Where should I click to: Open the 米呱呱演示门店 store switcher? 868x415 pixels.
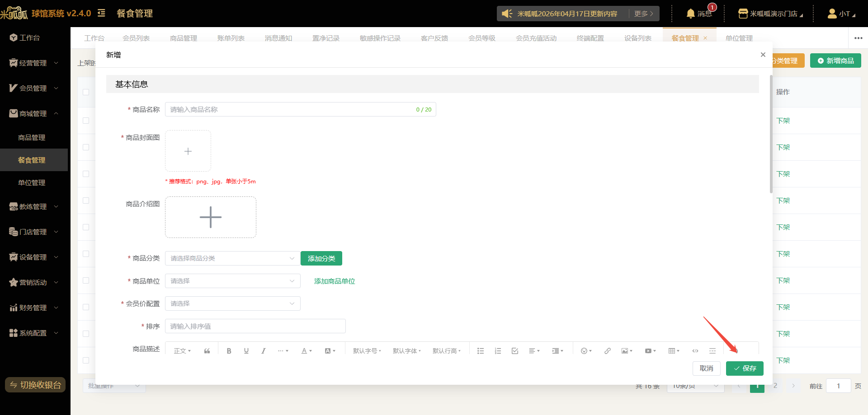click(x=770, y=14)
